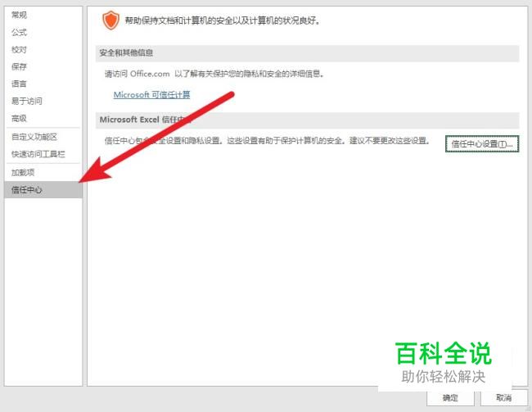Click the text mentioning Office.com
Viewport: 532px width, 412px height.
[214, 74]
